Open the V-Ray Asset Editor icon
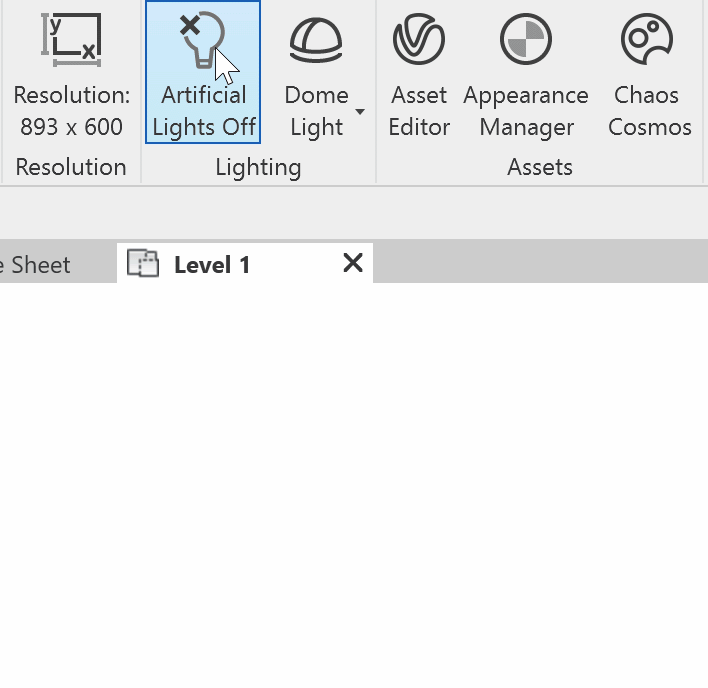The image size is (708, 688). pyautogui.click(x=419, y=39)
